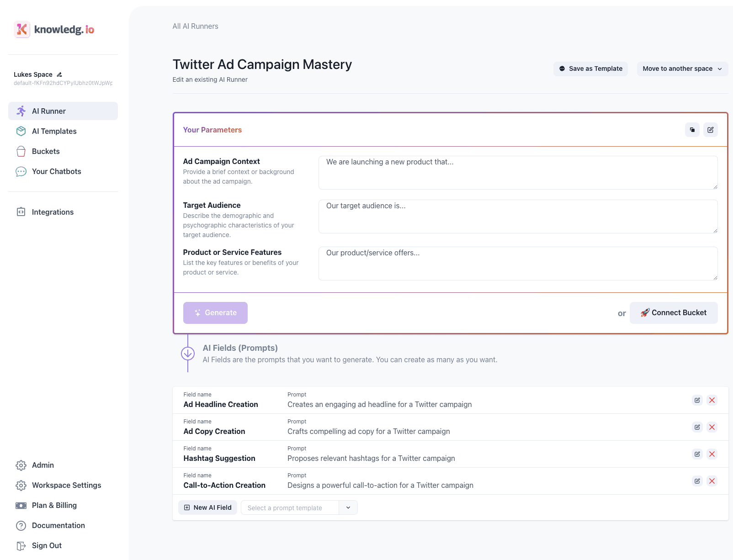This screenshot has width=733, height=560.
Task: Open the Admin settings gear
Action: (21, 465)
